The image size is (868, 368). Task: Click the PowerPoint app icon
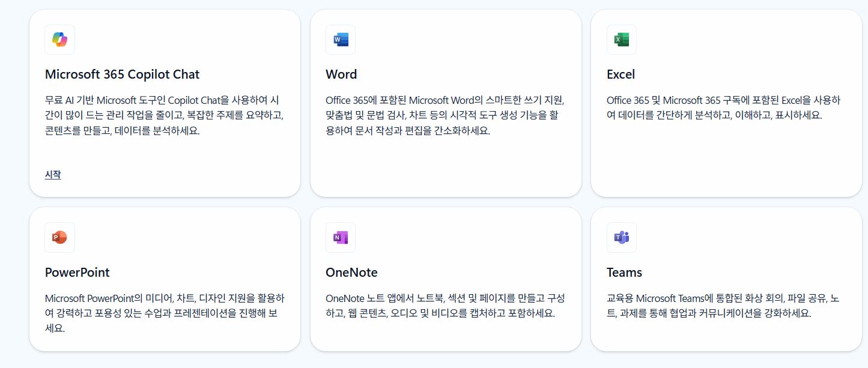click(x=59, y=237)
